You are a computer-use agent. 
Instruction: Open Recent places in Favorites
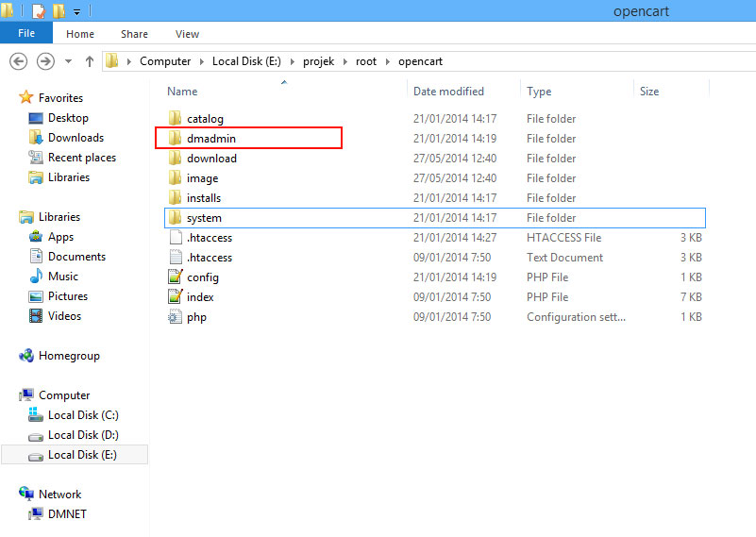tap(82, 158)
